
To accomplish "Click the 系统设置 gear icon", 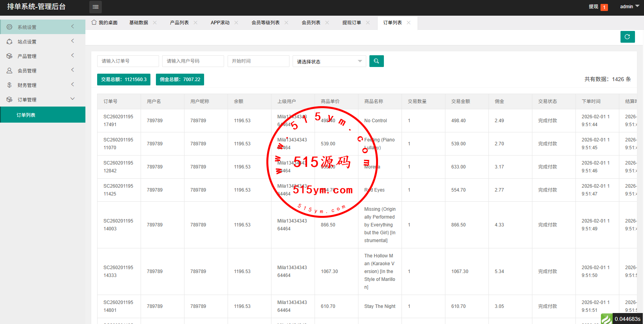I will [x=9, y=27].
